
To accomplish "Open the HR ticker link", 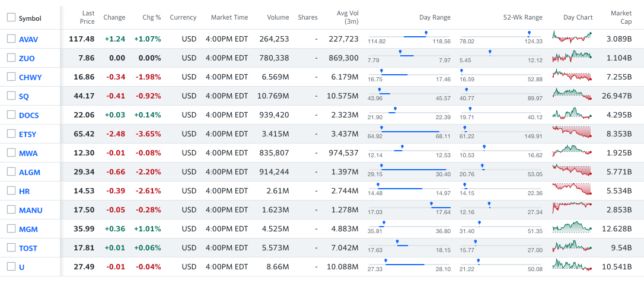I will (x=24, y=192).
